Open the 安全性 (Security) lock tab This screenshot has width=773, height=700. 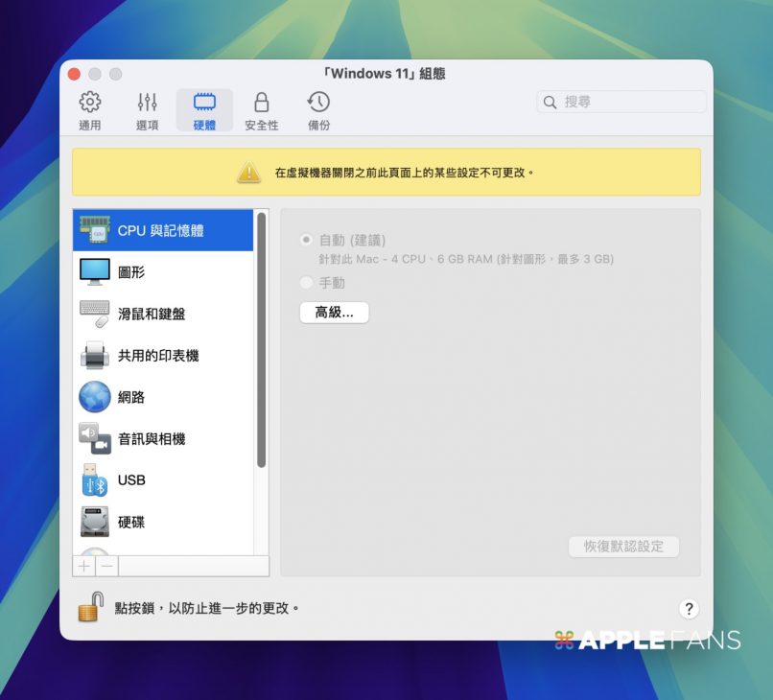(261, 110)
